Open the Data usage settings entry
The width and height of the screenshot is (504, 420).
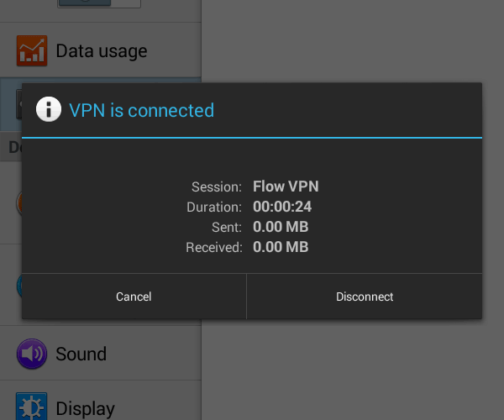click(101, 50)
